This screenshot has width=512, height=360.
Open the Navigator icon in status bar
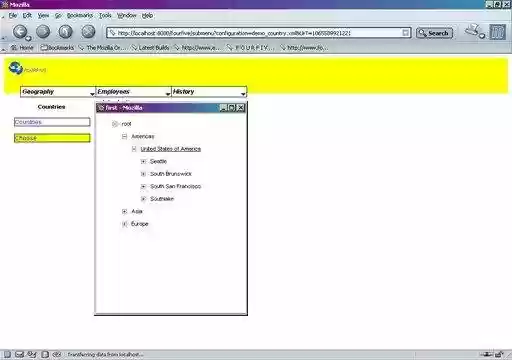click(7, 354)
